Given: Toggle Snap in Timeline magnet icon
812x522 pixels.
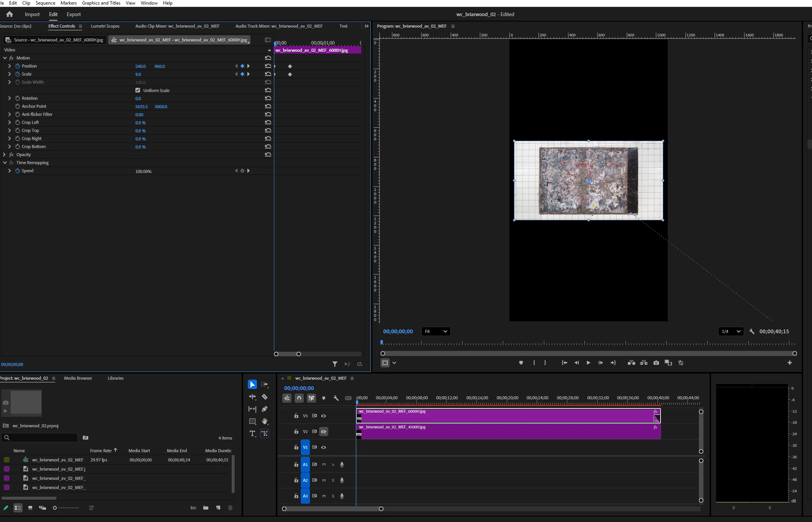Looking at the screenshot, I should point(299,398).
